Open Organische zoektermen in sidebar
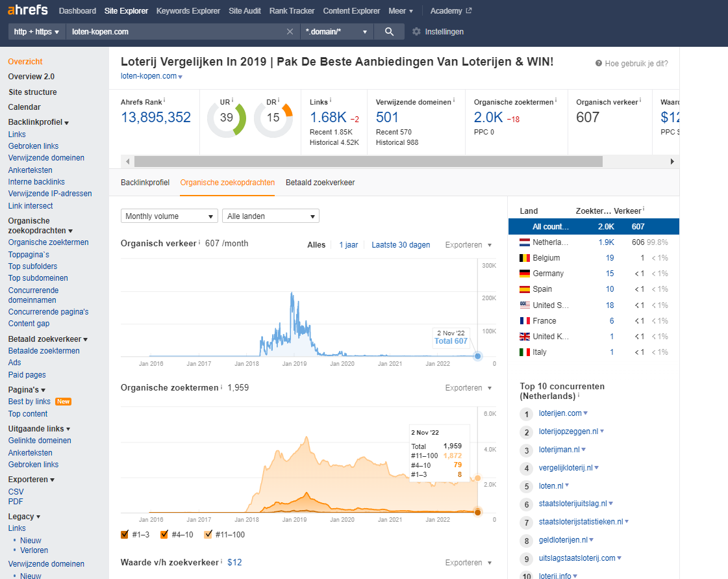Screen dimensions: 728x579 tap(48, 242)
